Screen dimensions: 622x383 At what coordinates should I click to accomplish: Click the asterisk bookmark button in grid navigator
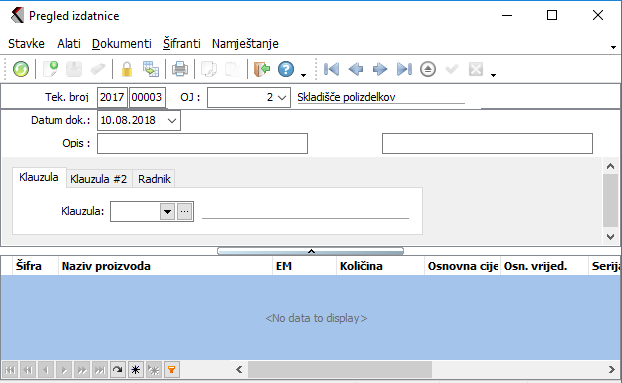coord(136,370)
